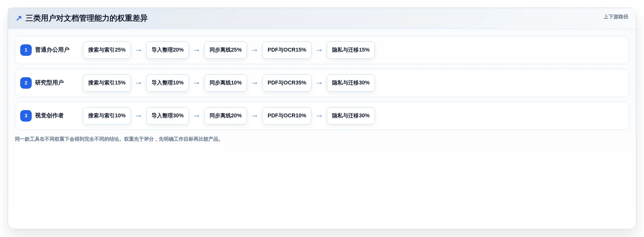This screenshot has width=644, height=237.
Task: Click the arrow after PDF与OCR10%
Action: tap(319, 116)
